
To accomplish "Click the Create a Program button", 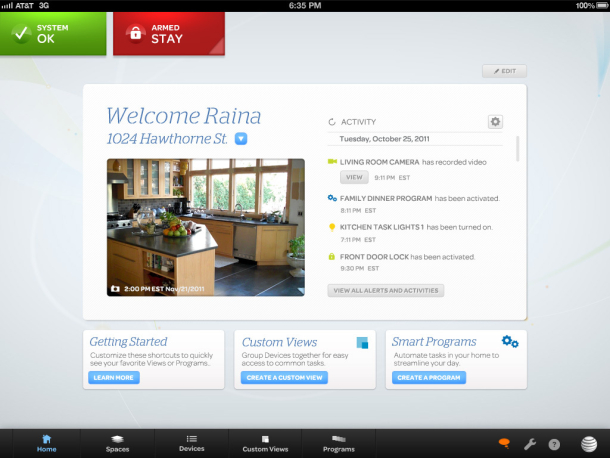I will coord(429,377).
